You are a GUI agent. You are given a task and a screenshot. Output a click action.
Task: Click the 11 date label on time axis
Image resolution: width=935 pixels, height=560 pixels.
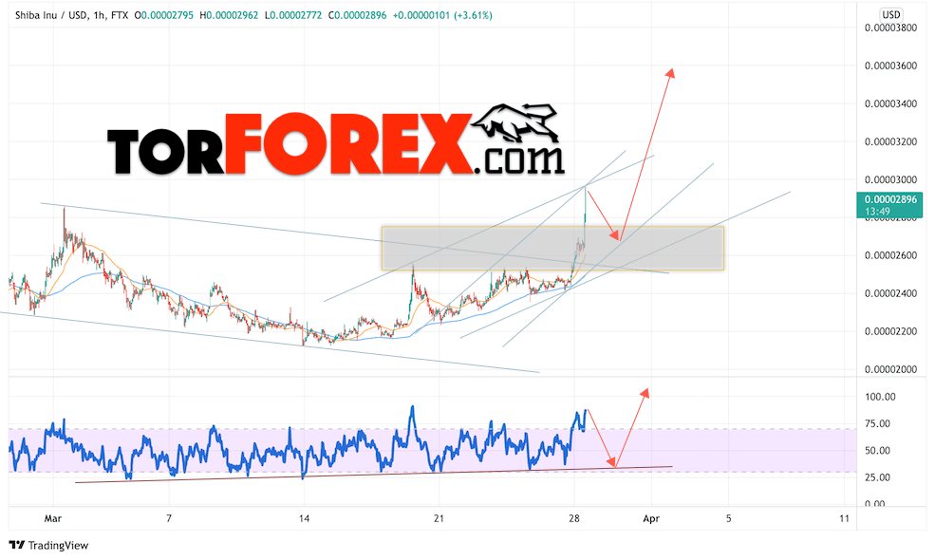pyautogui.click(x=844, y=518)
